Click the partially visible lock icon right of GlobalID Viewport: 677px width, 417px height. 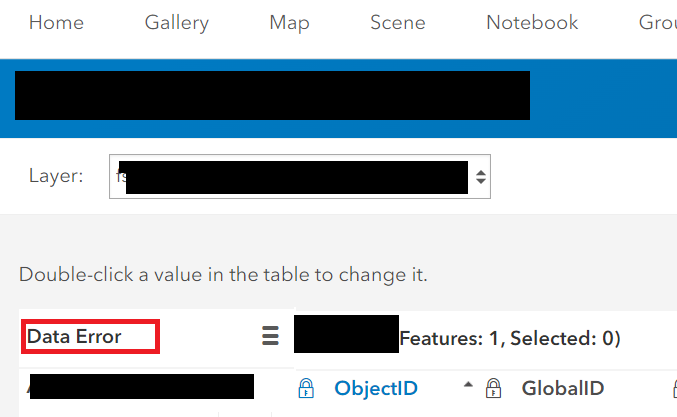(674, 389)
